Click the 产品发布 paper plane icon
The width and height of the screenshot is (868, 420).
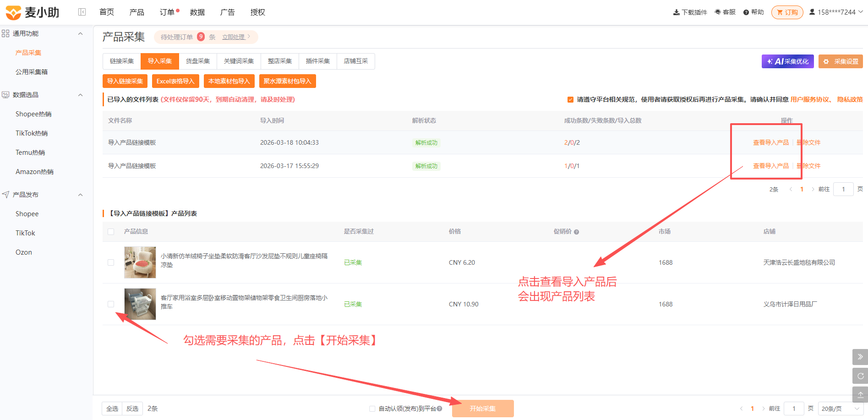pyautogui.click(x=5, y=195)
